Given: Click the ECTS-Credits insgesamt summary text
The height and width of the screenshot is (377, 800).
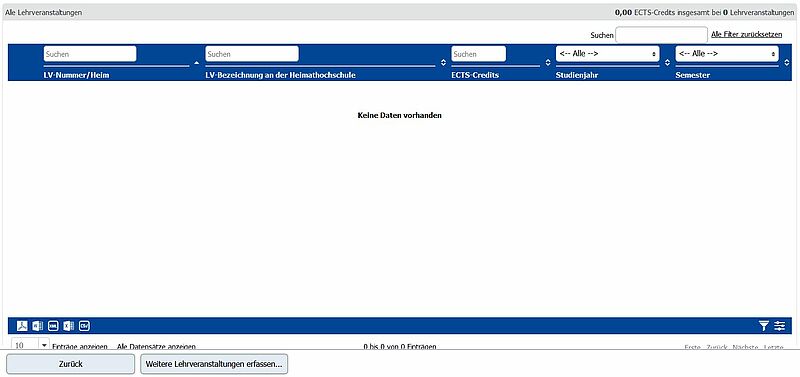Looking at the screenshot, I should coord(705,12).
